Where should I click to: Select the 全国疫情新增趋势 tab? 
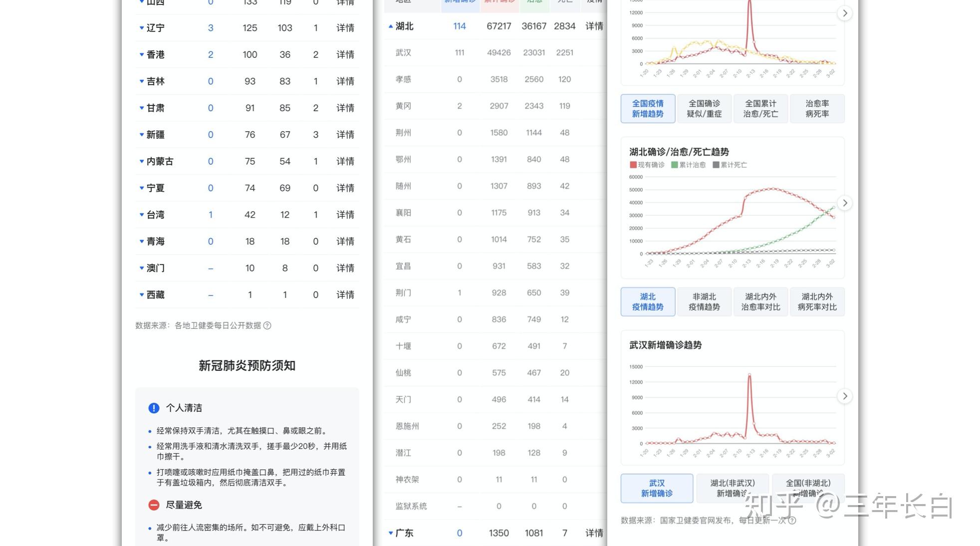tap(648, 108)
